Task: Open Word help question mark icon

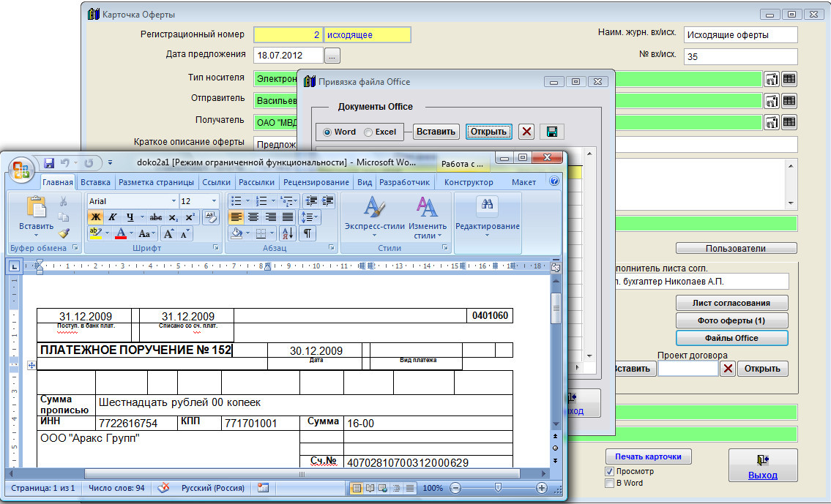Action: pyautogui.click(x=554, y=181)
